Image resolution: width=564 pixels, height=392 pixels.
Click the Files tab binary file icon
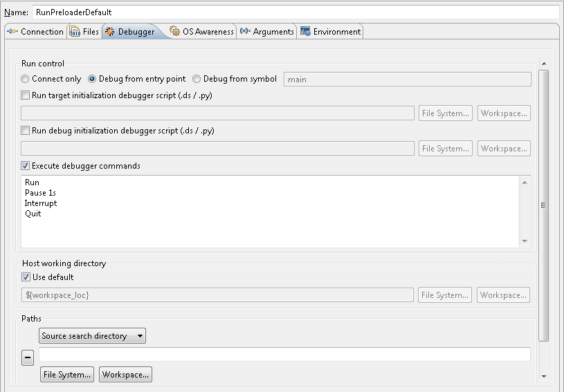pyautogui.click(x=75, y=32)
